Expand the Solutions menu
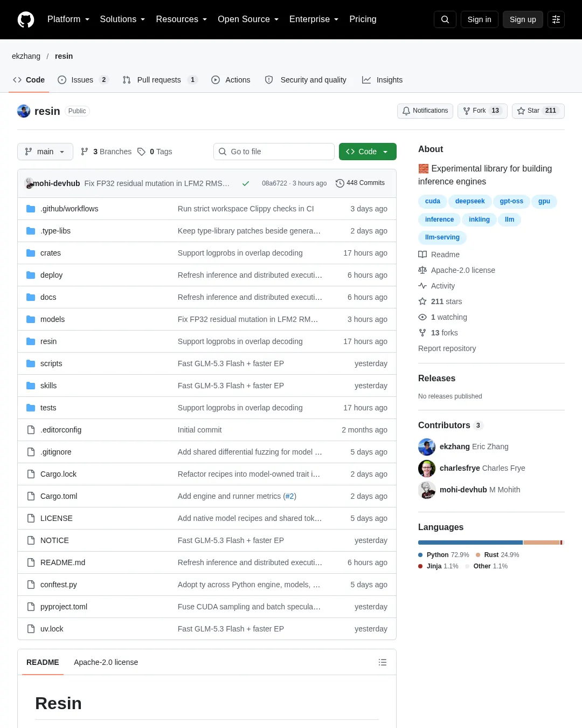The image size is (582, 728). click(x=122, y=19)
